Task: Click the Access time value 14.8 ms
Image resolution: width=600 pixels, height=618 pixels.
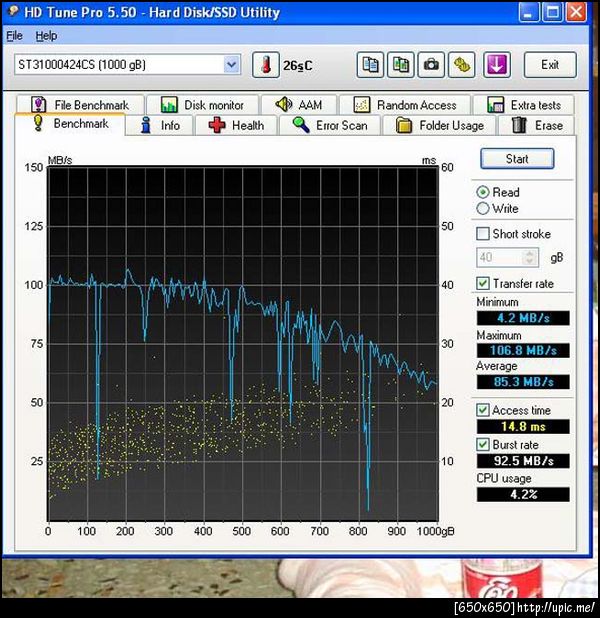Action: coord(523,426)
